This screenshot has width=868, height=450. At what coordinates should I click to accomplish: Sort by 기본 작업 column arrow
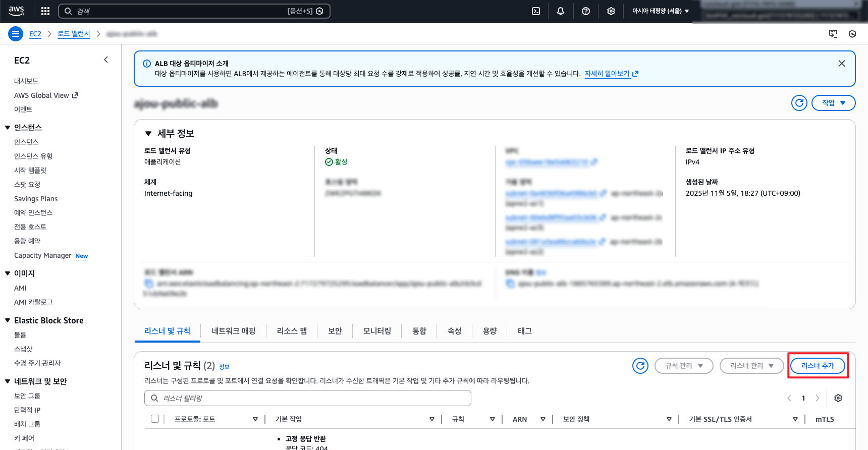coord(432,419)
